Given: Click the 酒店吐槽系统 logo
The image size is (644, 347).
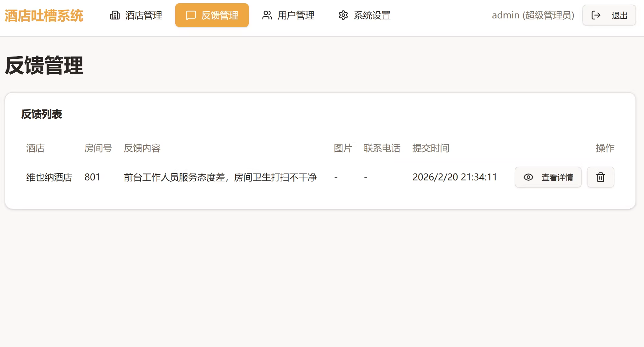Looking at the screenshot, I should [x=44, y=16].
